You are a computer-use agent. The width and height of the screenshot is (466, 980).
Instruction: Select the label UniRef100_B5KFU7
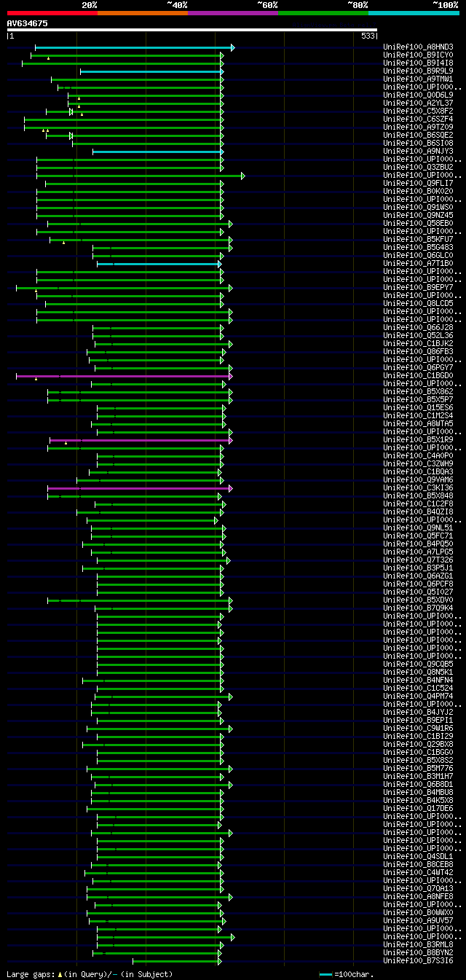(418, 240)
